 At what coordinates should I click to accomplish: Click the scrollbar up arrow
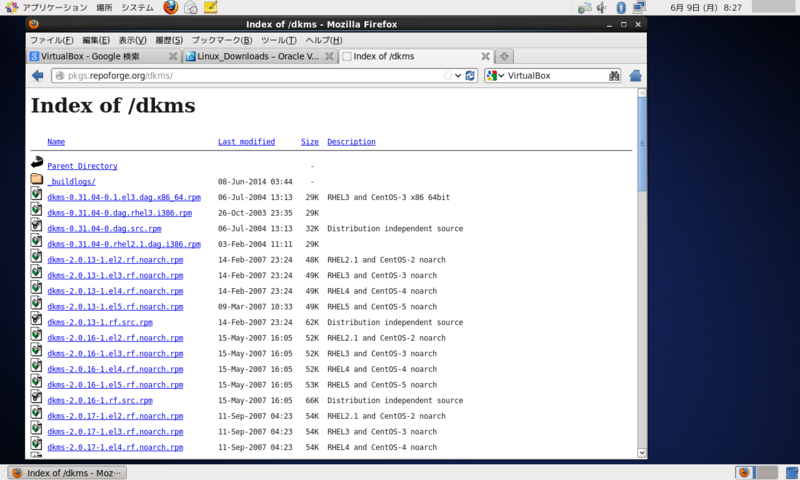642,93
